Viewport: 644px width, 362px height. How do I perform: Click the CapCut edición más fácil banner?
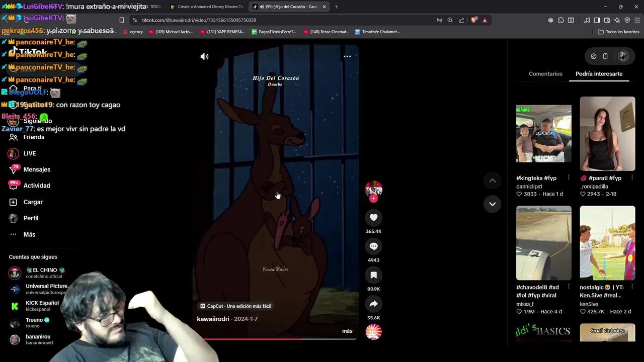pyautogui.click(x=235, y=306)
